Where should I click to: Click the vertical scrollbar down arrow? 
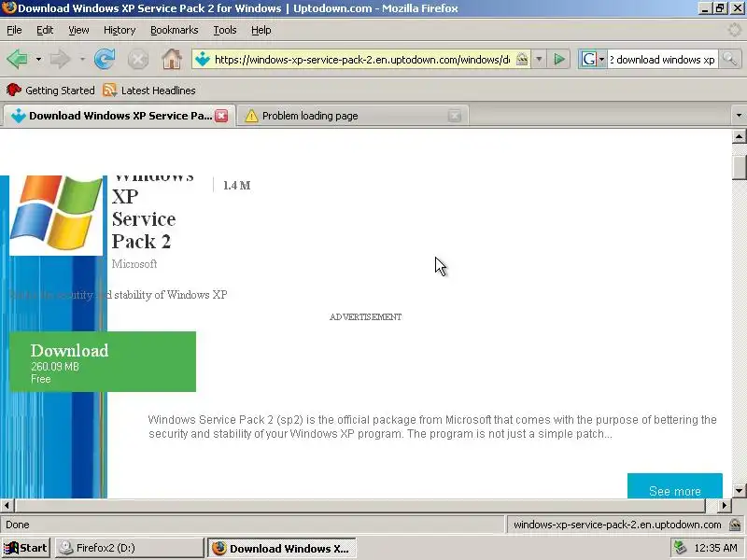point(739,490)
